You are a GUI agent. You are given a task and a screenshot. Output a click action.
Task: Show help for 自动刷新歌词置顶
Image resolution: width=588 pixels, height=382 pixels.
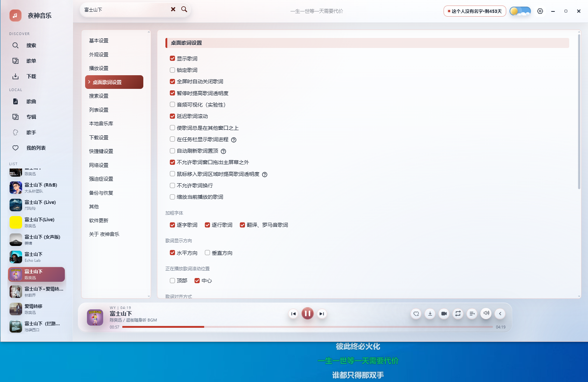pyautogui.click(x=223, y=151)
